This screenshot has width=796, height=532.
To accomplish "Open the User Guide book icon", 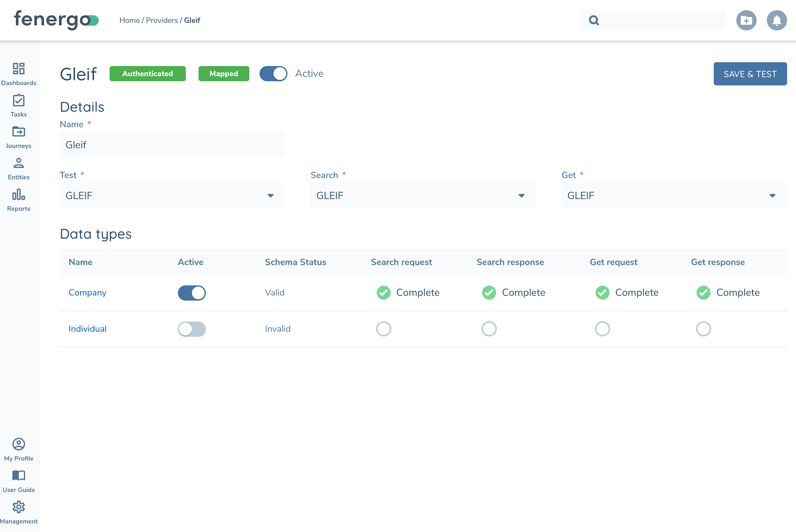I will point(19,476).
